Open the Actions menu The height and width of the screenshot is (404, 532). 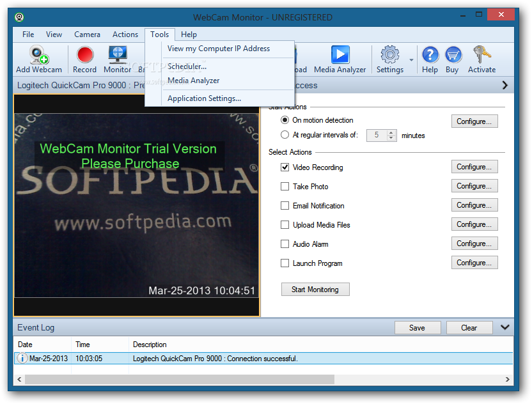(125, 35)
